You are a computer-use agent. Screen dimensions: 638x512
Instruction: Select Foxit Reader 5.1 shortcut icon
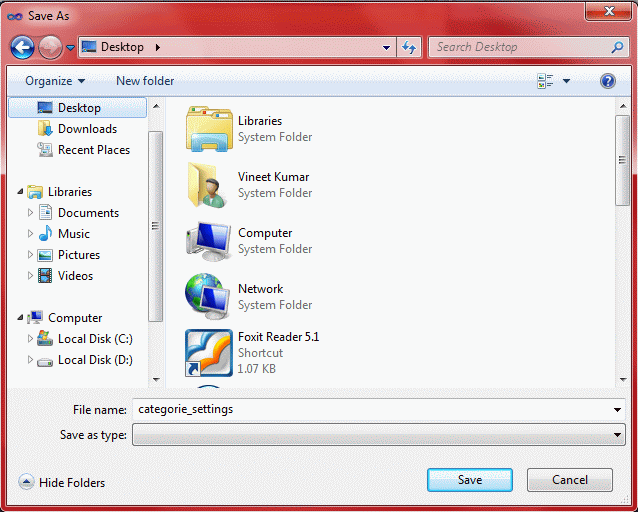[x=209, y=353]
